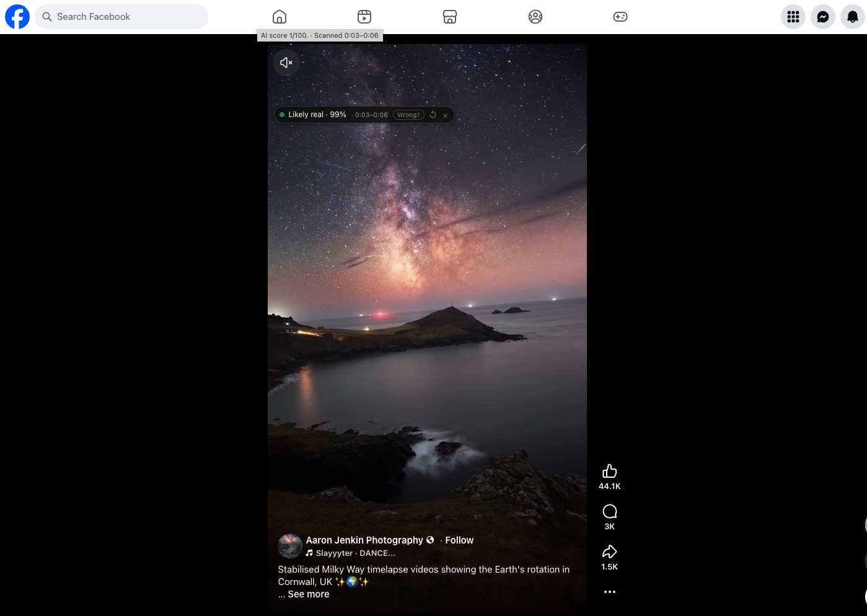867x616 pixels.
Task: Share the reel with arrow icon
Action: [x=610, y=552]
